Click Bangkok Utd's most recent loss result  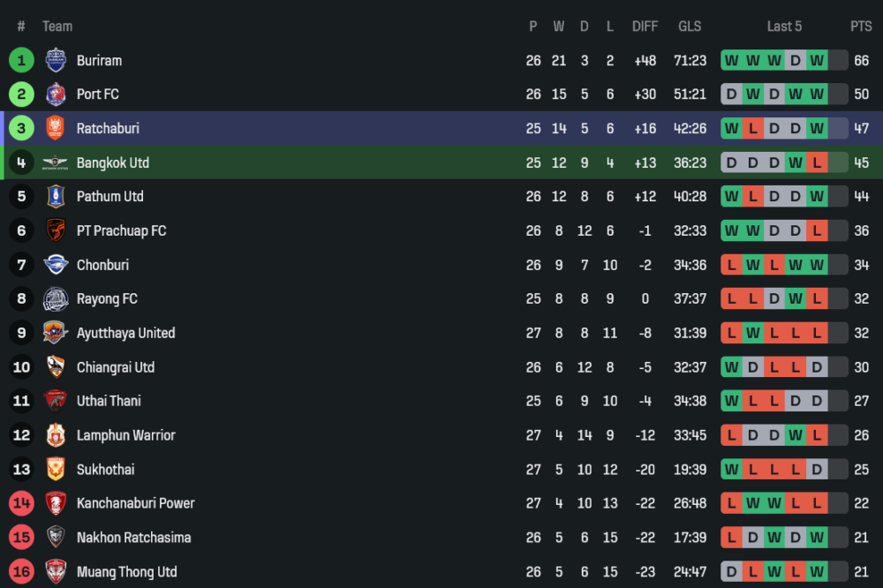coord(817,162)
